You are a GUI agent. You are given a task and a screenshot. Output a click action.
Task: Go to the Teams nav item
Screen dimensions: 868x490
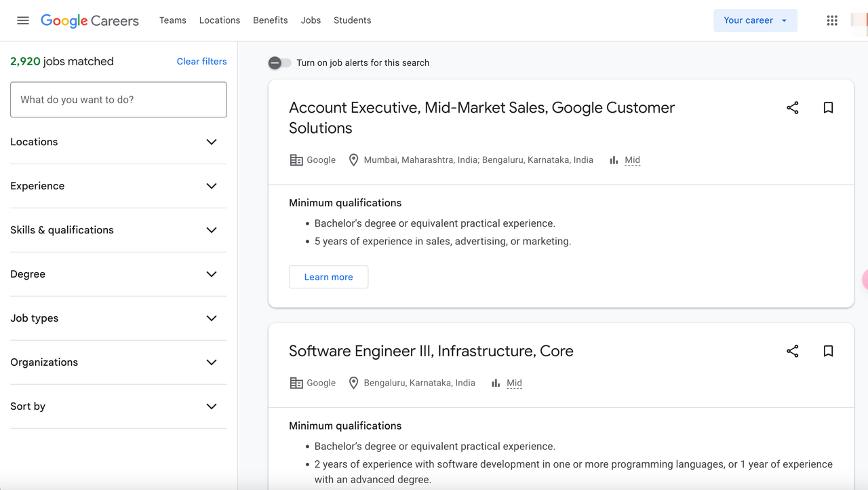(x=173, y=20)
